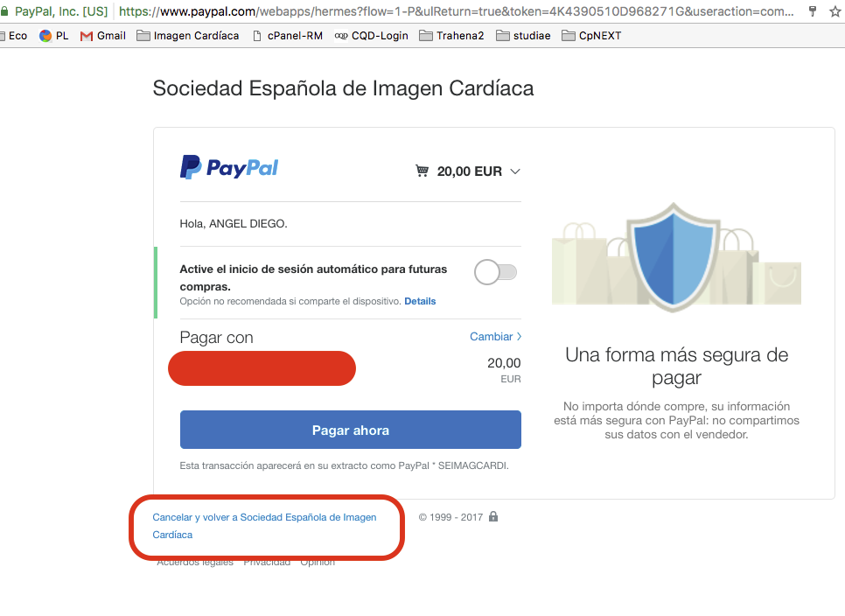Click the bookmark star icon in address bar
The height and width of the screenshot is (616, 845).
pyautogui.click(x=835, y=11)
